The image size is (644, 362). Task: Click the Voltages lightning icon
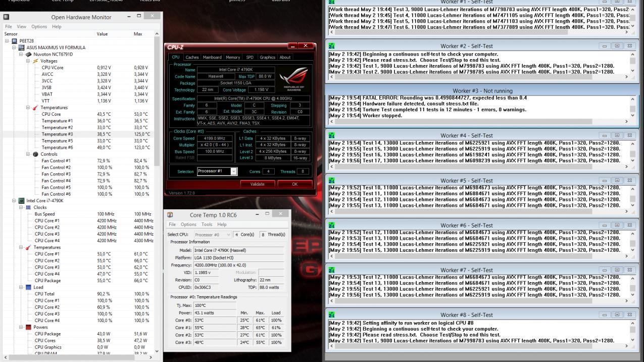35,61
